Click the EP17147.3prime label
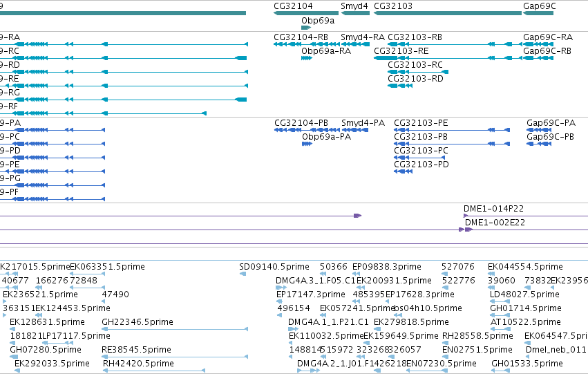588x374 pixels. point(310,294)
